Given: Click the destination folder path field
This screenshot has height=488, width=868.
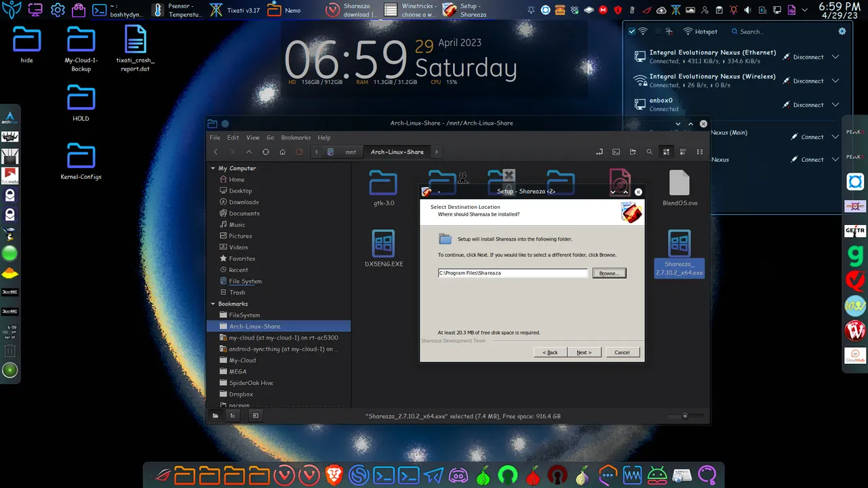Looking at the screenshot, I should [x=513, y=273].
